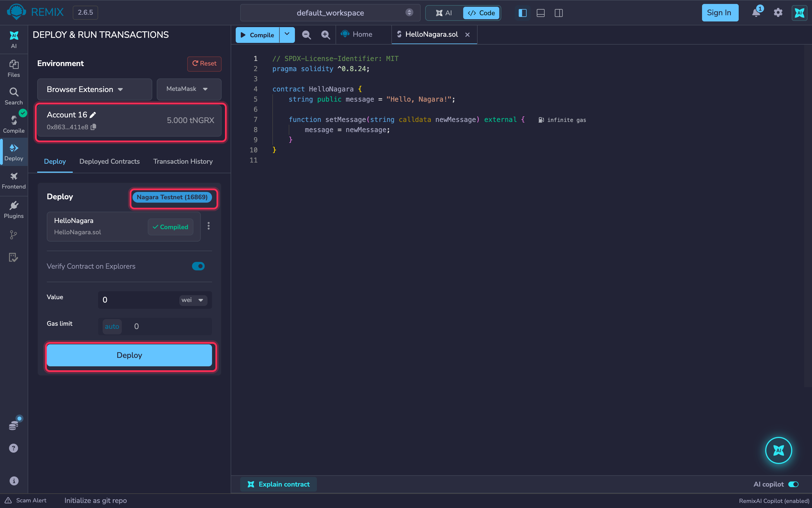Click Sign In button
This screenshot has height=508, width=812.
[x=720, y=13]
